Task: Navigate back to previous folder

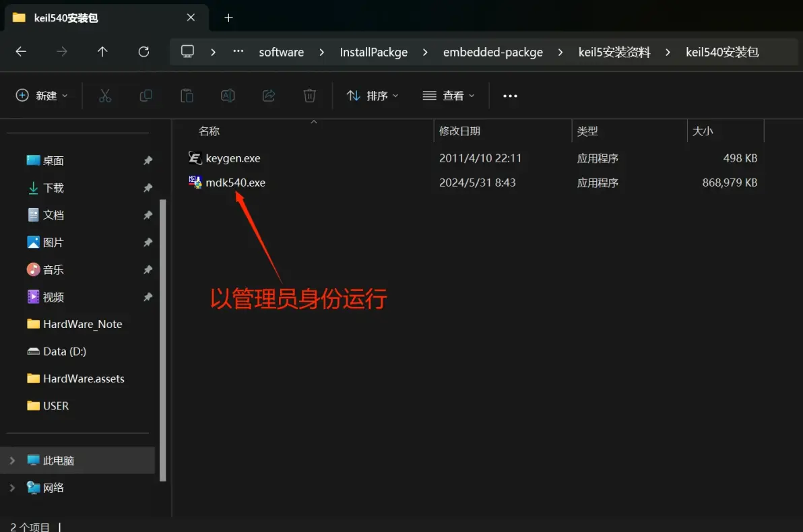Action: tap(21, 52)
